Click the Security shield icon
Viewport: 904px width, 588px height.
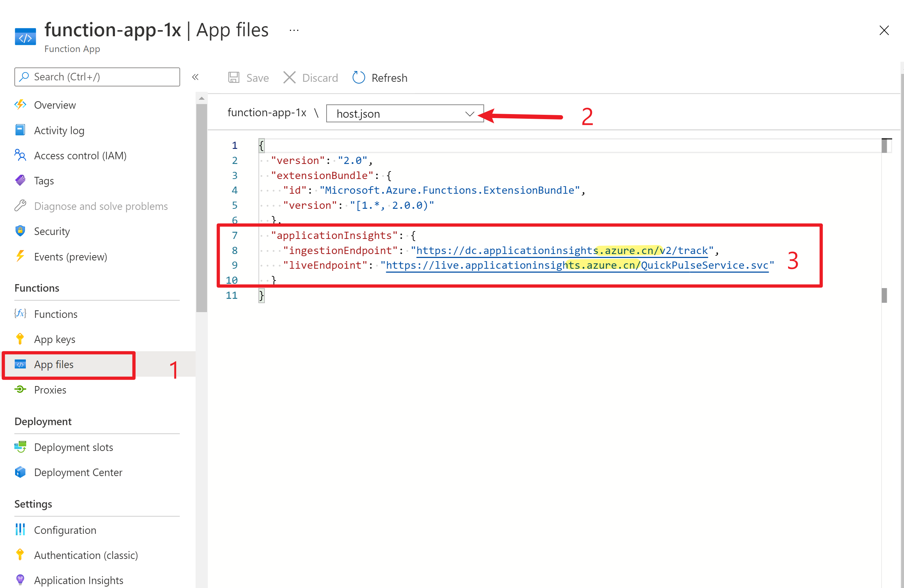click(x=20, y=231)
